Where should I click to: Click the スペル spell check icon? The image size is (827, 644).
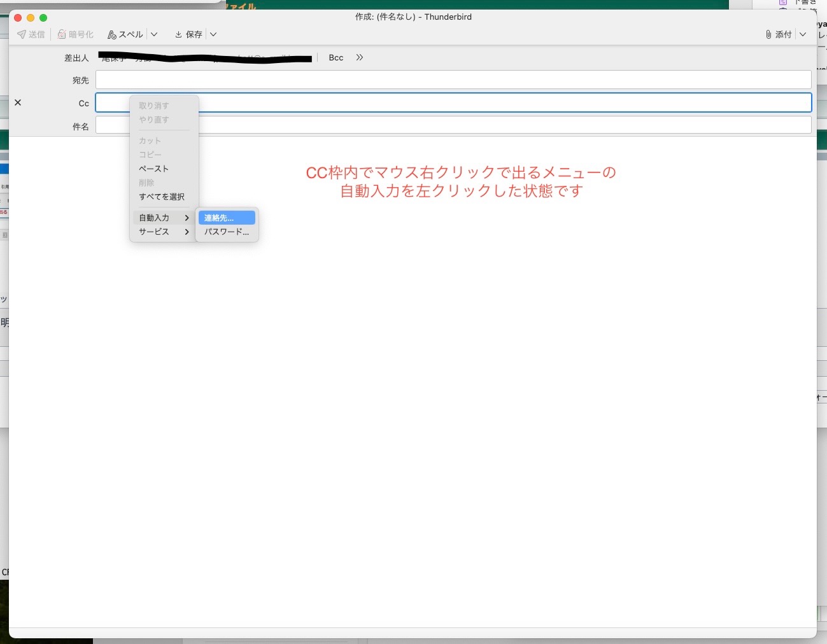pyautogui.click(x=112, y=34)
